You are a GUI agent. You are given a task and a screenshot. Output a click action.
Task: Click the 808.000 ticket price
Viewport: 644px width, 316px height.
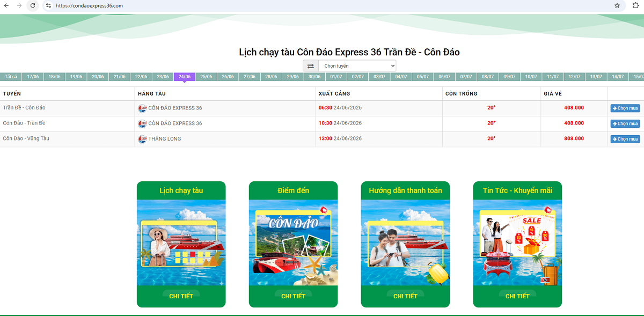pyautogui.click(x=574, y=138)
